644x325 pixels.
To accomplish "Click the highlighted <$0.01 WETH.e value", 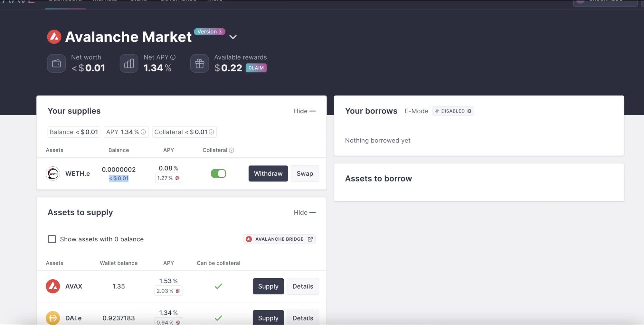I will pyautogui.click(x=119, y=178).
